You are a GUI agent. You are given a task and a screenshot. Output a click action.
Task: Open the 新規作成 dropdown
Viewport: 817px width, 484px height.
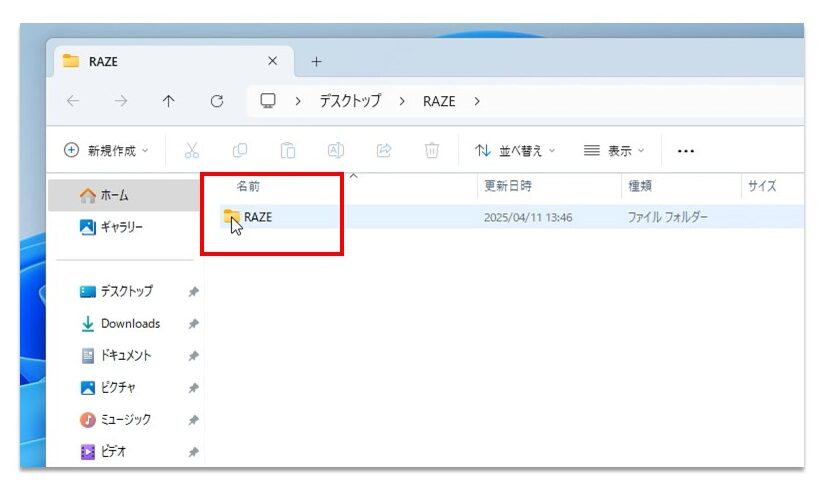tap(106, 150)
